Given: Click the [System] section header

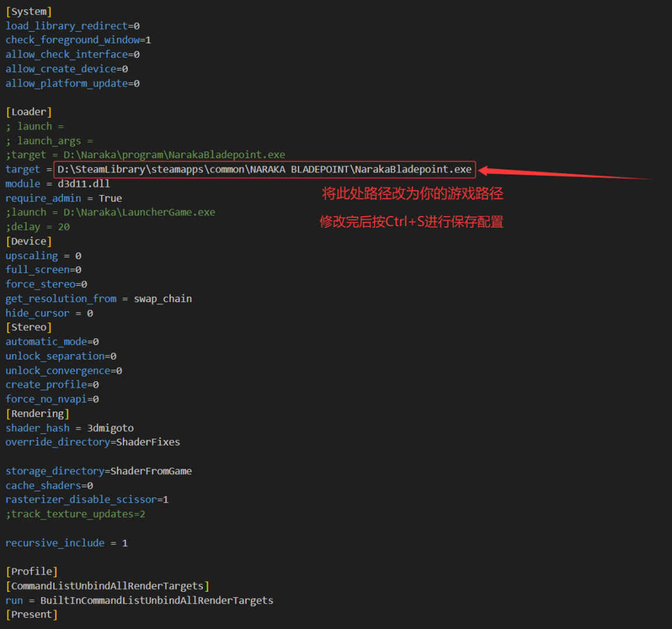Looking at the screenshot, I should point(29,12).
